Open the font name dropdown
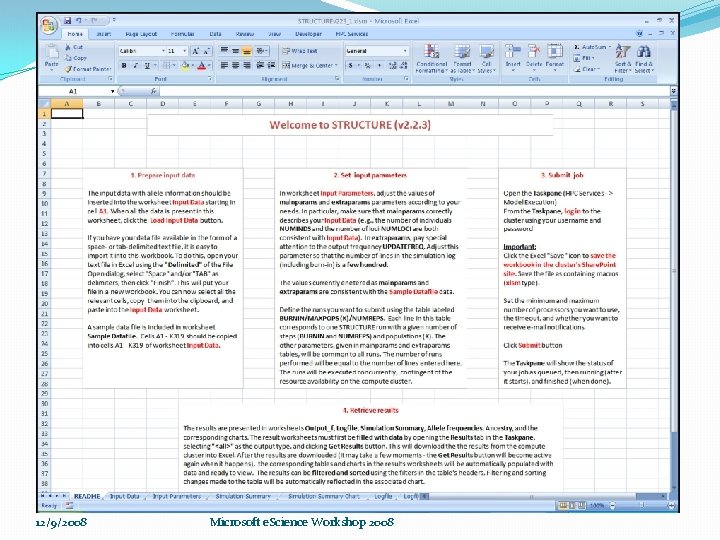This screenshot has width=720, height=540. (x=163, y=51)
